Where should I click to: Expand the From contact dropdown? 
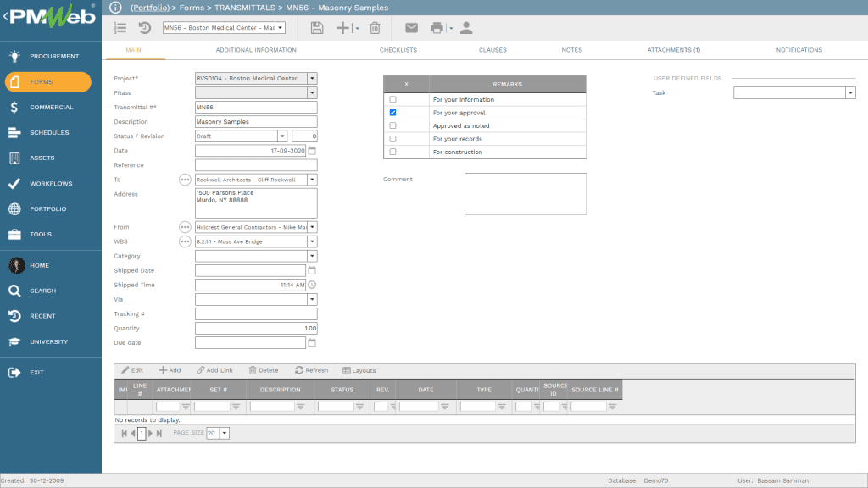pos(312,227)
